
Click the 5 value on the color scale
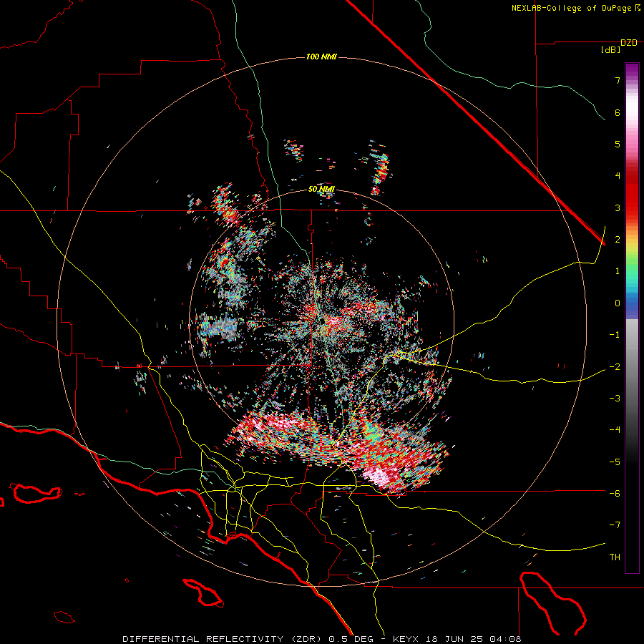pyautogui.click(x=618, y=144)
